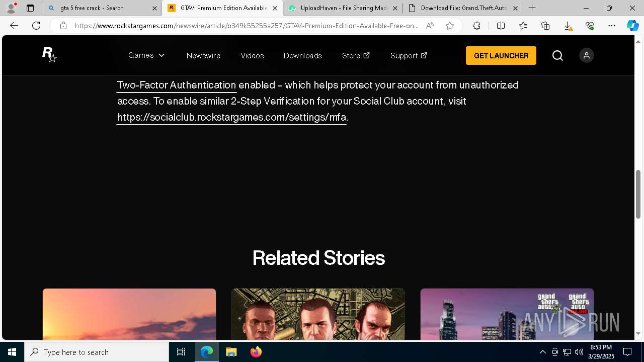Open File Explorer from the taskbar
This screenshot has width=644, height=362.
coord(231,352)
